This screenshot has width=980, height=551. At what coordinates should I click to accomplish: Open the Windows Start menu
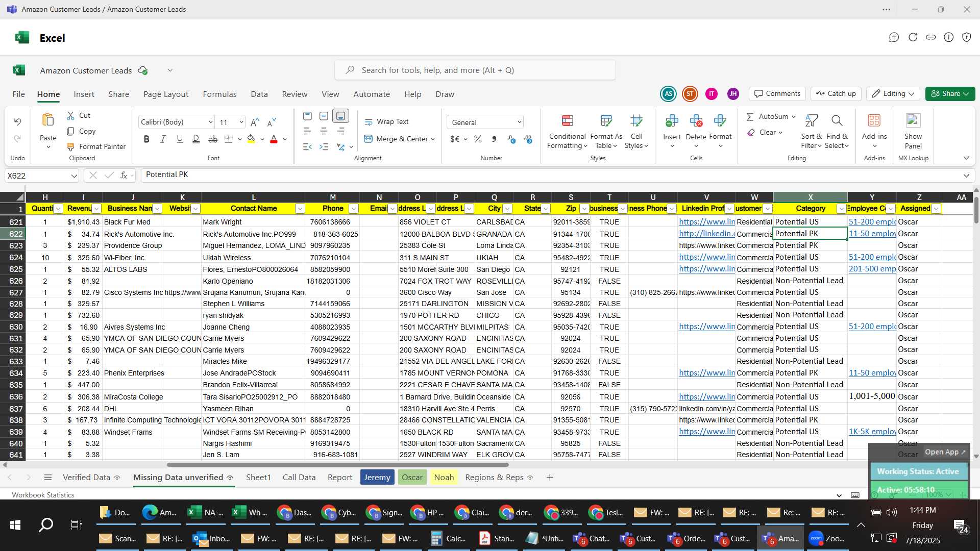tap(15, 524)
